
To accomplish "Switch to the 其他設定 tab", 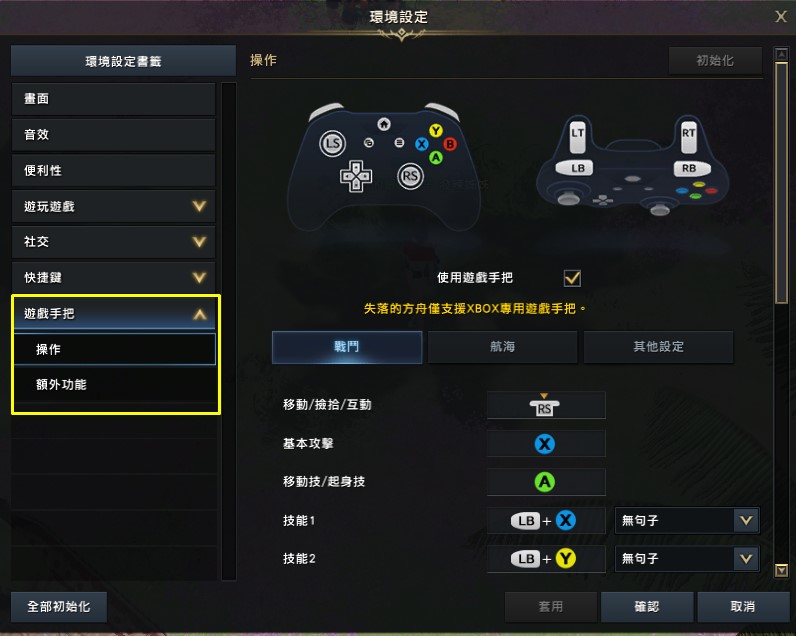I will pyautogui.click(x=658, y=347).
